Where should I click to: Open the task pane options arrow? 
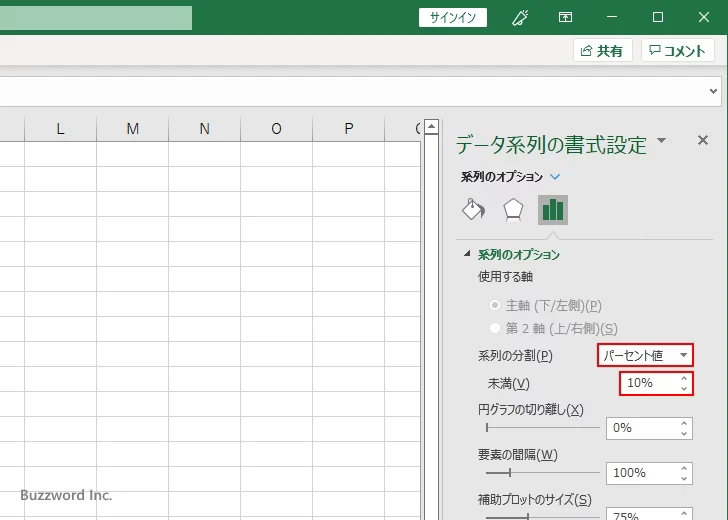(661, 142)
